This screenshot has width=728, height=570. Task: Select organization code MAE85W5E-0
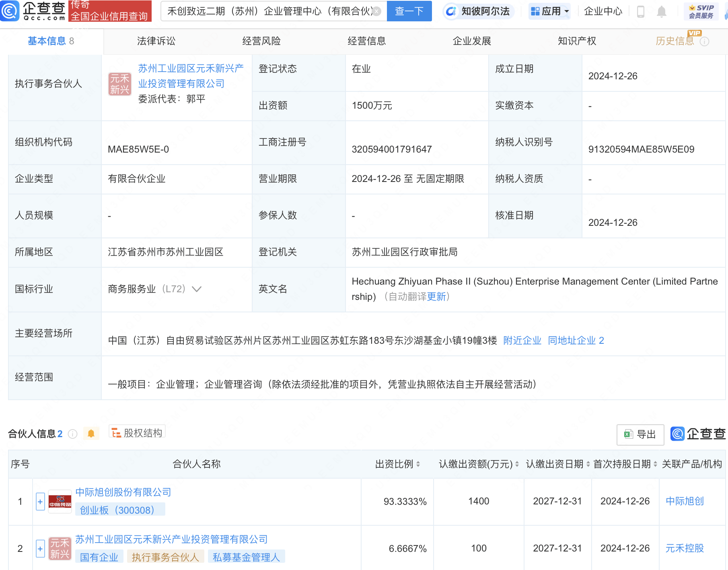click(x=138, y=149)
